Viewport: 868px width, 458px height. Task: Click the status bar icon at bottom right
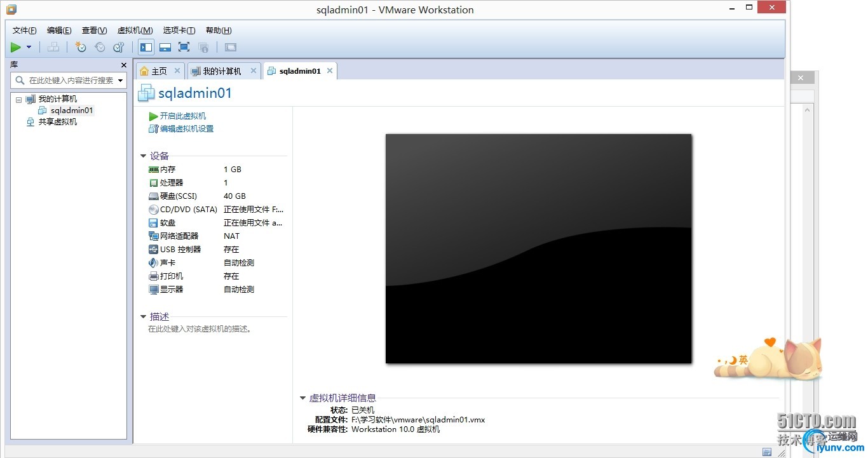(x=767, y=452)
